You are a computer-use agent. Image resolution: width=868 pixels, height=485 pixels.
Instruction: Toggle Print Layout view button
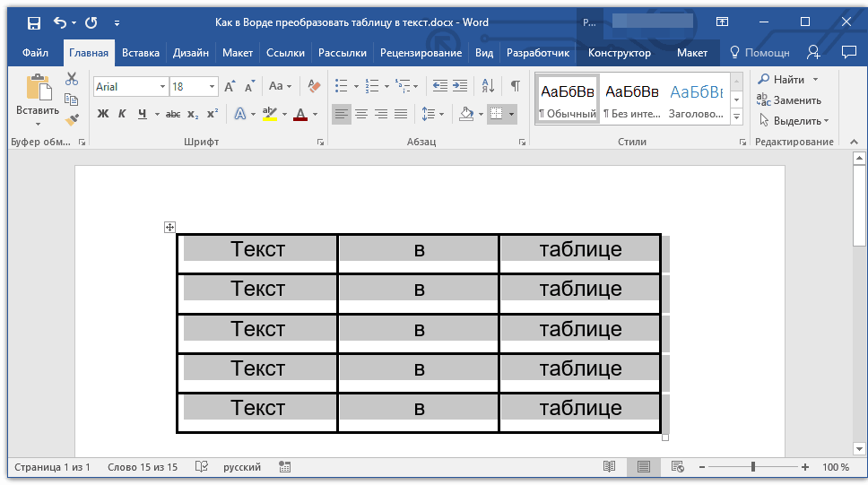pyautogui.click(x=643, y=467)
